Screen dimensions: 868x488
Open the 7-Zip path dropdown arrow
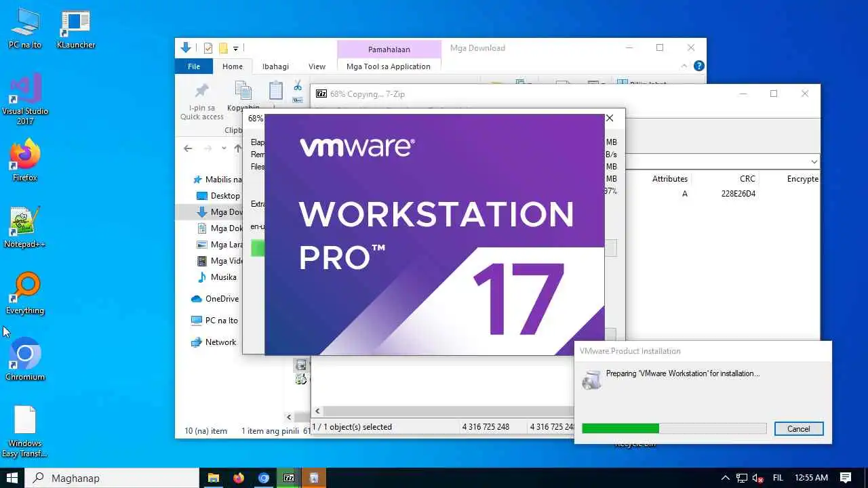pos(814,162)
